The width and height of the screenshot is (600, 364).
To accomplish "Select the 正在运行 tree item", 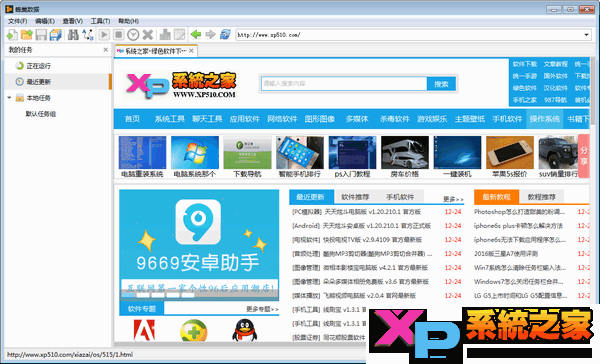I will click(38, 66).
